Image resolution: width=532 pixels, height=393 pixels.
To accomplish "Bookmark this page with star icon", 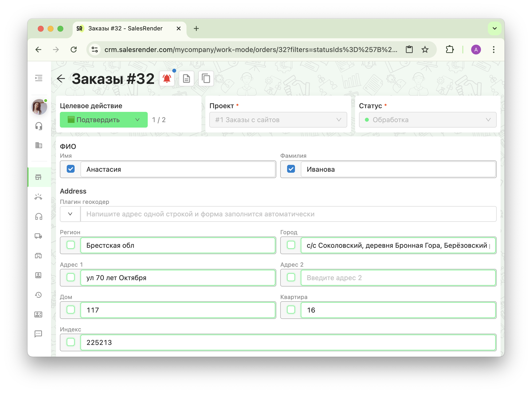I will (x=425, y=50).
